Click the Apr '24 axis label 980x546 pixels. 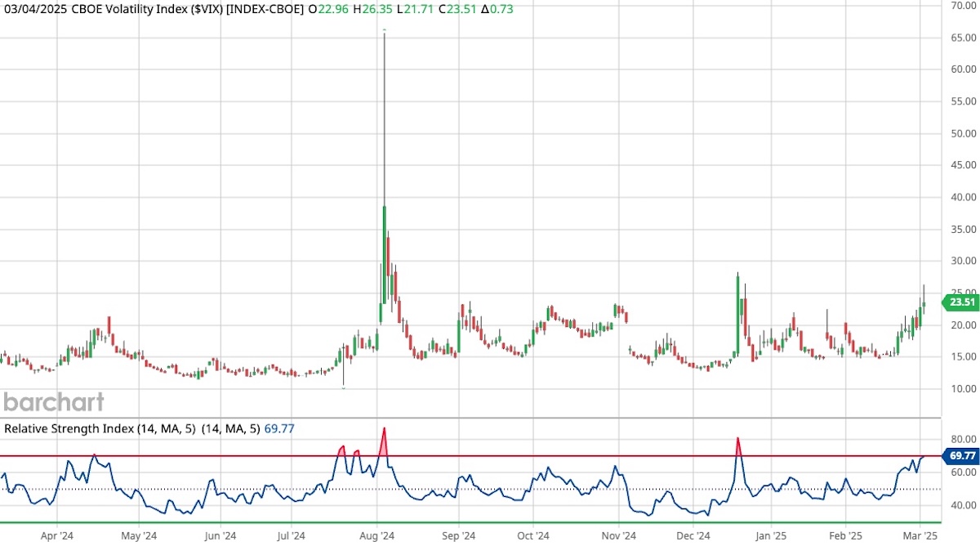pyautogui.click(x=56, y=536)
